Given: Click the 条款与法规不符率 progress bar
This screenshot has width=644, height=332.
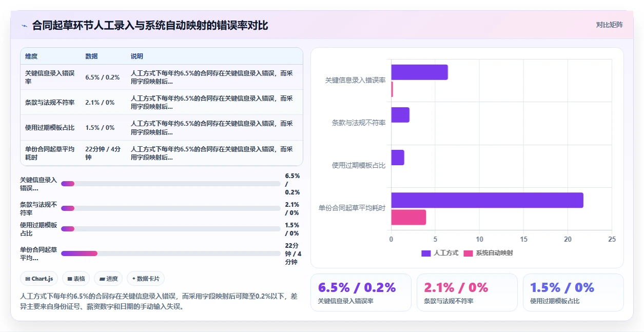Looking at the screenshot, I should point(171,208).
